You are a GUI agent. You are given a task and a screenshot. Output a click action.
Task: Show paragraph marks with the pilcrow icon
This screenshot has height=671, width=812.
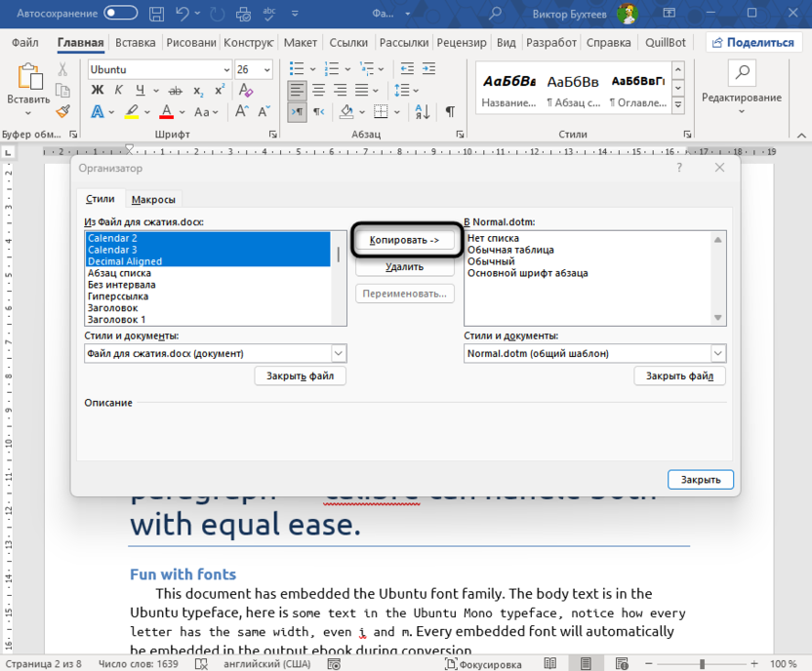(450, 112)
